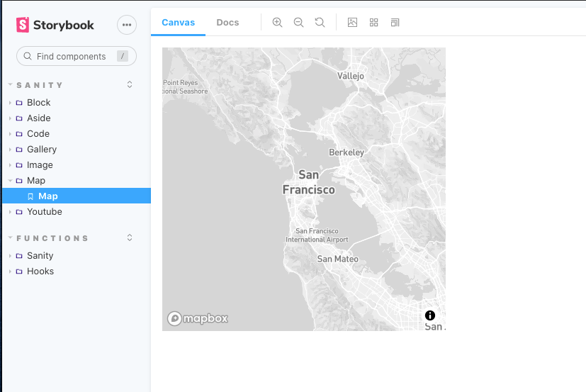Expand all items in SANITY section
The width and height of the screenshot is (586, 392).
[x=129, y=84]
